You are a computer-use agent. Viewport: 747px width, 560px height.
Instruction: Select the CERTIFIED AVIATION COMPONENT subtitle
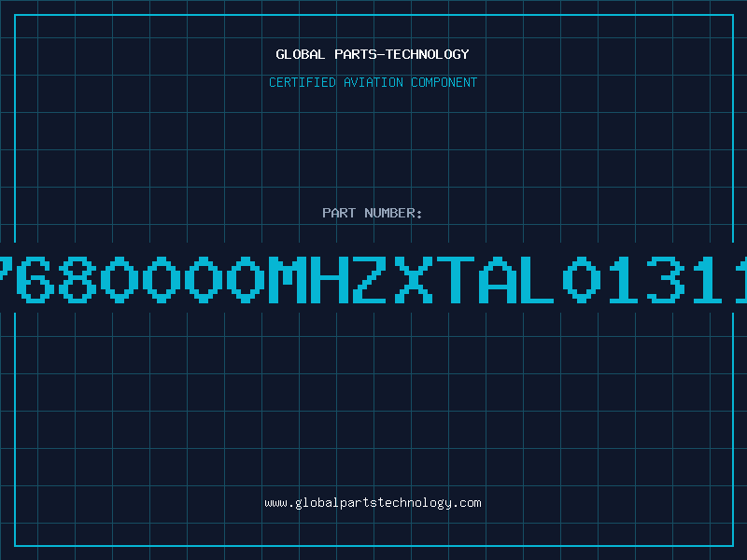click(x=373, y=82)
